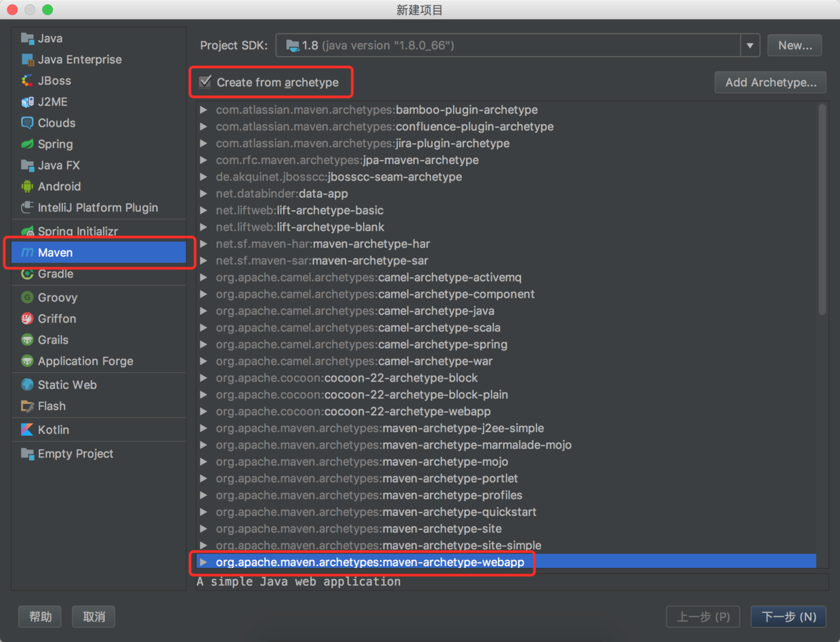Select camel-archetype-war row

click(x=506, y=361)
